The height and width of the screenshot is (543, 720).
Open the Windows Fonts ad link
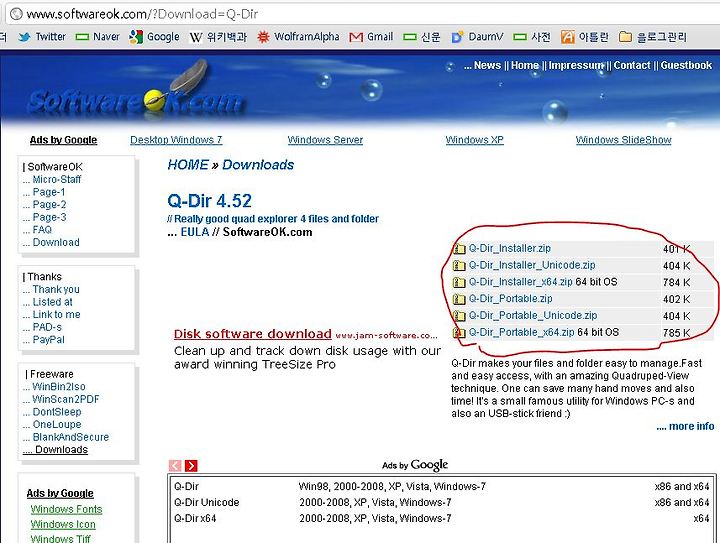click(x=66, y=509)
